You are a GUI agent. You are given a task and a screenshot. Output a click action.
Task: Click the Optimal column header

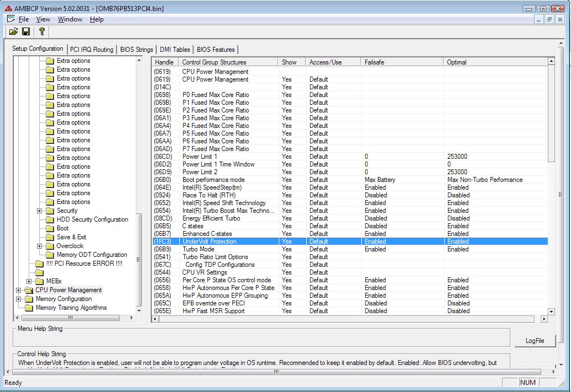[495, 62]
